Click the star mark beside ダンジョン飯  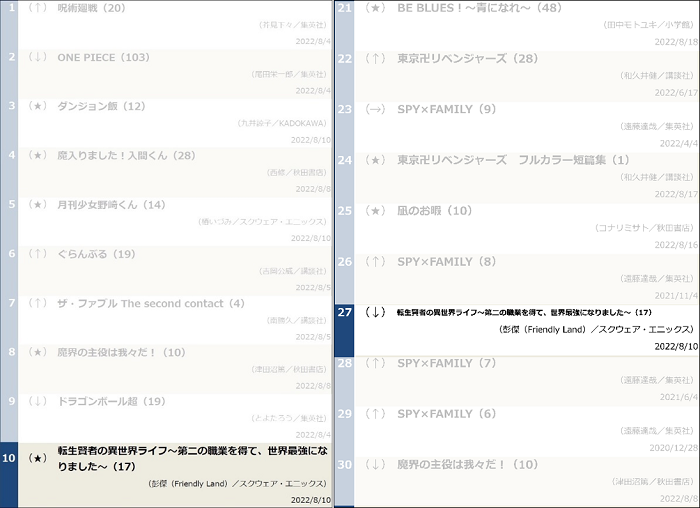[x=38, y=106]
